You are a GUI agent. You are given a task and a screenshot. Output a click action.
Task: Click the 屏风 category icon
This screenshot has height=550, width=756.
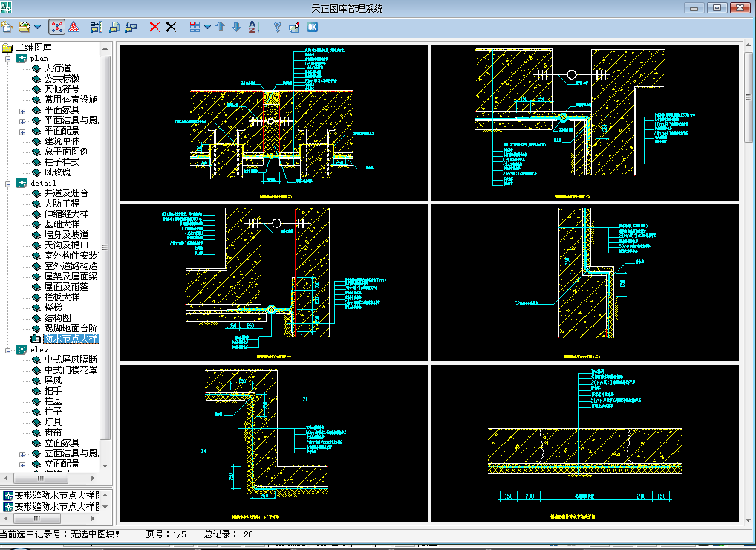[x=36, y=381]
